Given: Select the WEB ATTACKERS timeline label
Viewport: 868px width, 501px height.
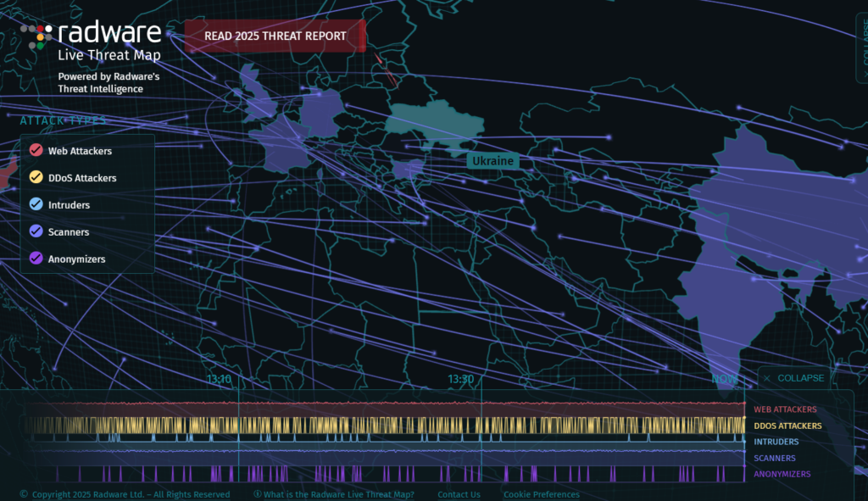Looking at the screenshot, I should 785,409.
